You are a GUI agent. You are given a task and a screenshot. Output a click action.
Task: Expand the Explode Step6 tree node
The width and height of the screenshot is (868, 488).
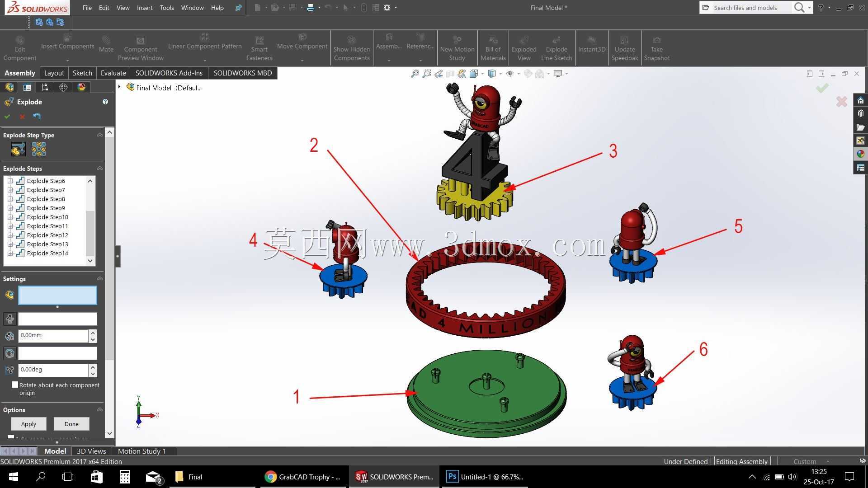pyautogui.click(x=10, y=181)
